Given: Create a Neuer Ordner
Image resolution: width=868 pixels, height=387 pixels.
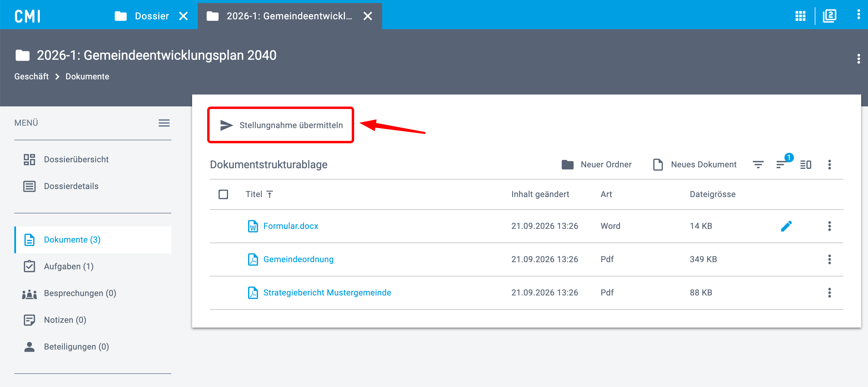Looking at the screenshot, I should 597,165.
